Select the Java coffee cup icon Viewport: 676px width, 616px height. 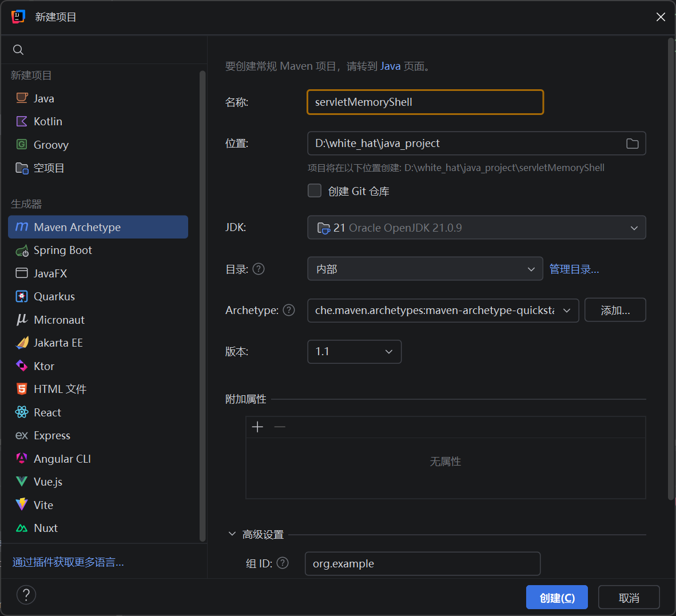pos(22,98)
